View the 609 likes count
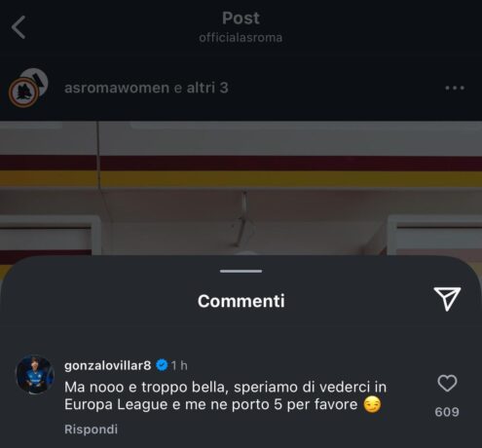Screen dimensions: 482x448 [447, 412]
